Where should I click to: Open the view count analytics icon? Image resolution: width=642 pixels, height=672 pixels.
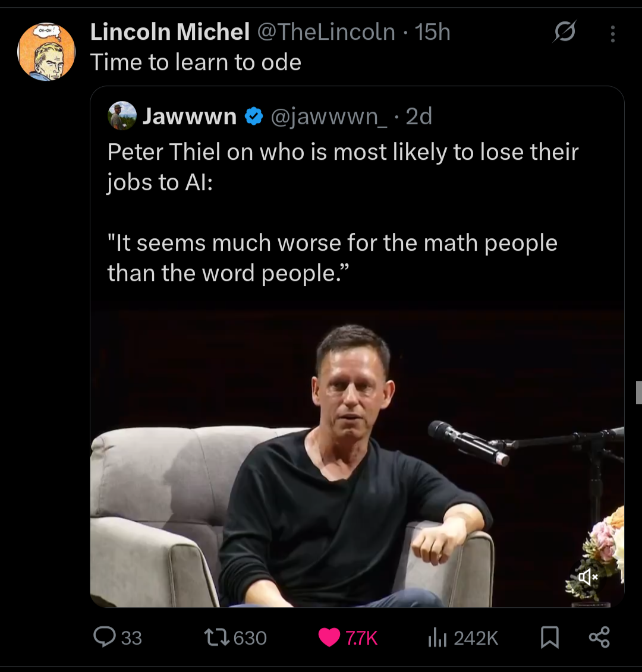437,638
